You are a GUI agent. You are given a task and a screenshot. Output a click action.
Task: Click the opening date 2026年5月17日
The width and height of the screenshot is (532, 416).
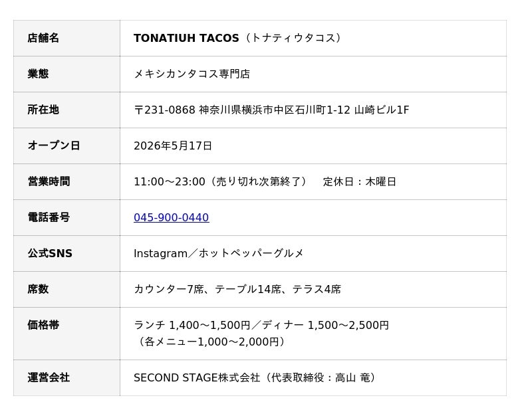(173, 146)
